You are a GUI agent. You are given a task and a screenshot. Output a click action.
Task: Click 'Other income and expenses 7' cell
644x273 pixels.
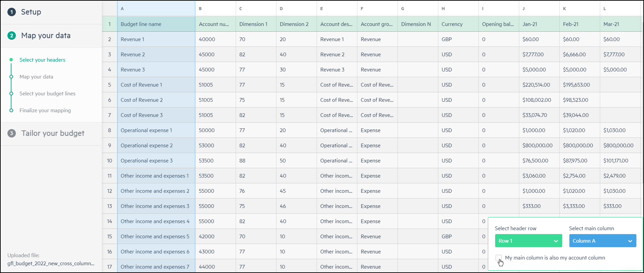(156, 267)
